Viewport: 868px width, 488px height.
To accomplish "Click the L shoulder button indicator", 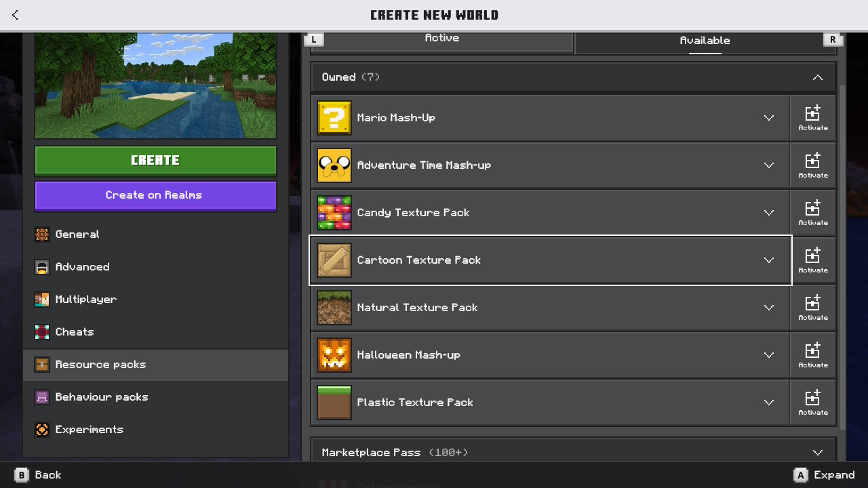I will click(x=315, y=39).
